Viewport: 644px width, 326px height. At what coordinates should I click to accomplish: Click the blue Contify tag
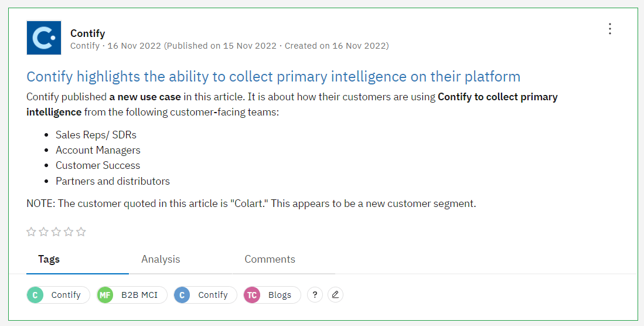click(205, 295)
